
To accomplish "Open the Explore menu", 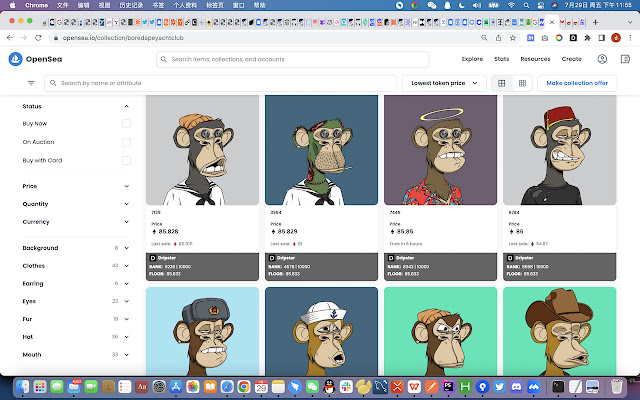I will coord(472,59).
